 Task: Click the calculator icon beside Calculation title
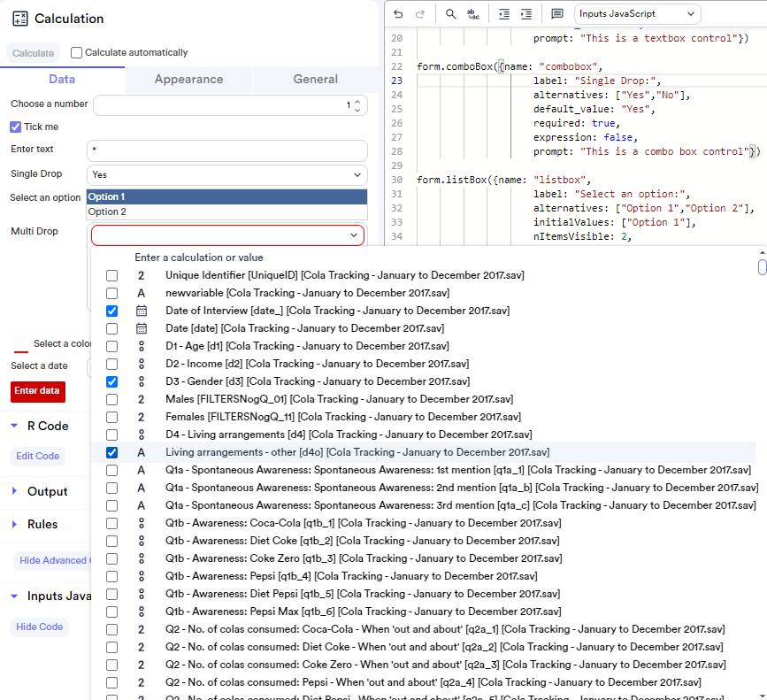click(20, 19)
